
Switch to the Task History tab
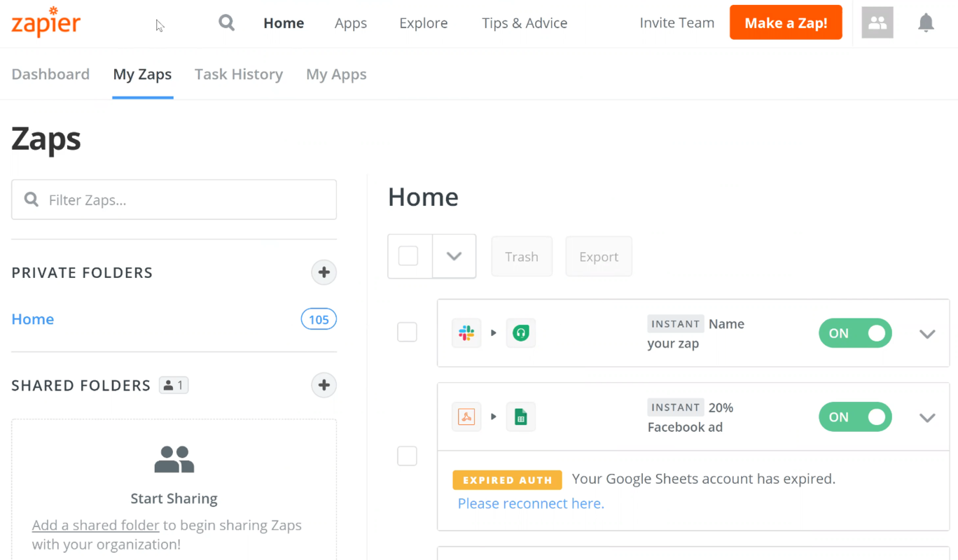[239, 74]
